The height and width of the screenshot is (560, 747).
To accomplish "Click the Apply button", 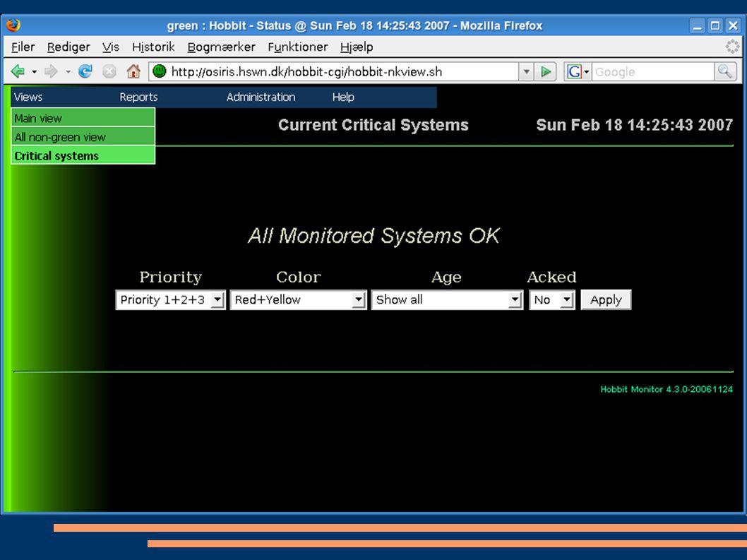I will click(606, 300).
